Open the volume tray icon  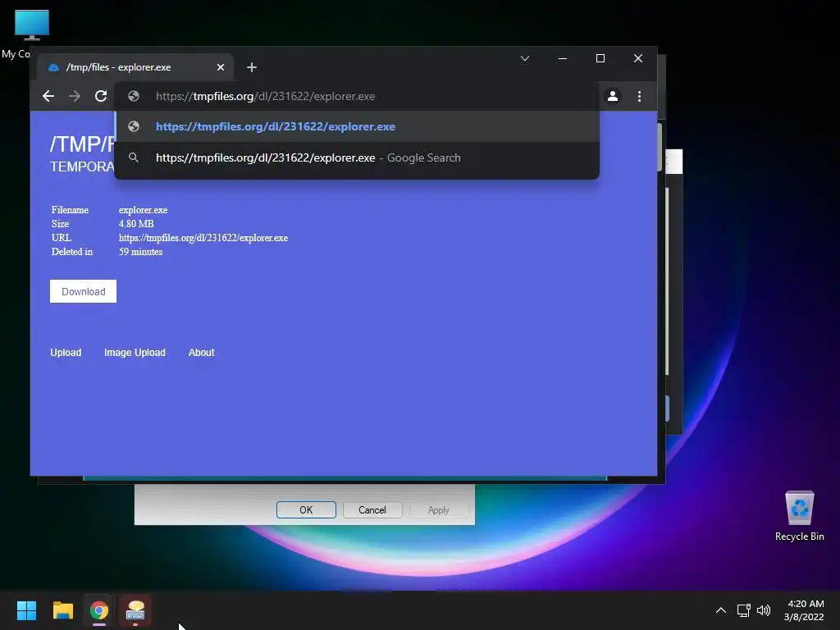tap(764, 610)
